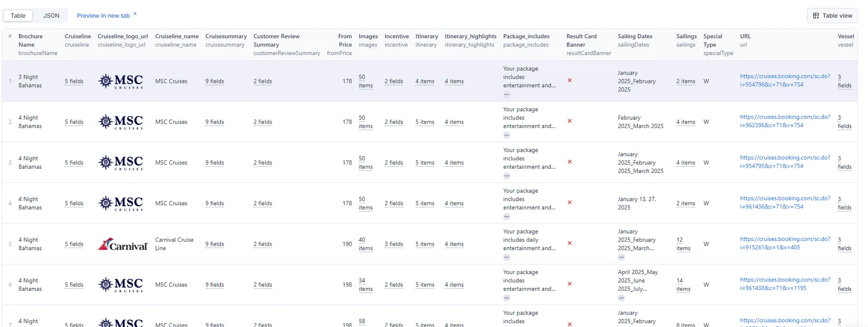This screenshot has width=868, height=327.
Task: Open Itinerary_highlights '4 items' in row 3
Action: (x=454, y=163)
